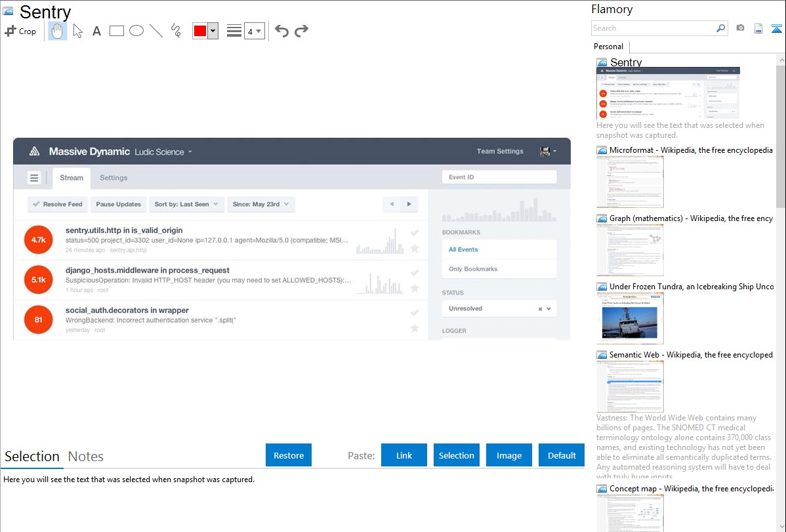Choose the arrow pointer tool
Image resolution: width=786 pixels, height=532 pixels.
77,31
